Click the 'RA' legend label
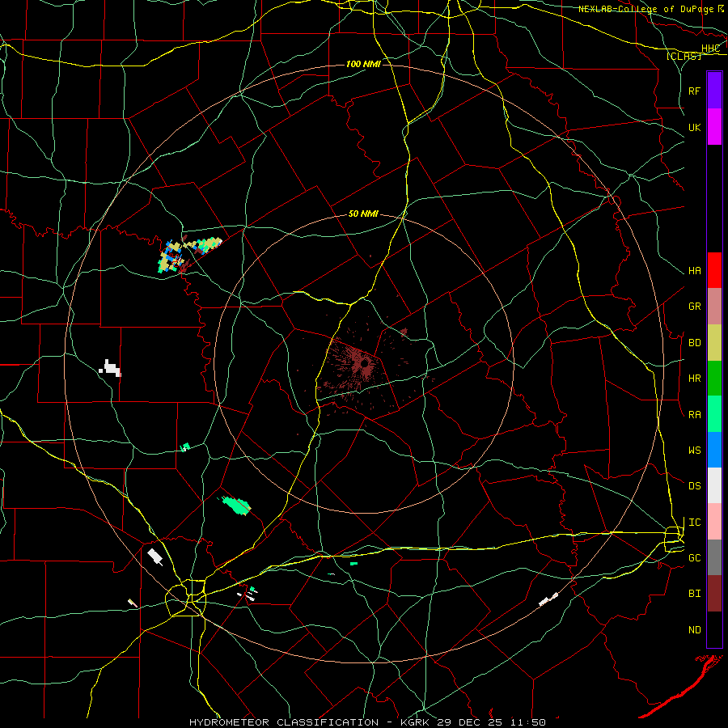 (694, 414)
